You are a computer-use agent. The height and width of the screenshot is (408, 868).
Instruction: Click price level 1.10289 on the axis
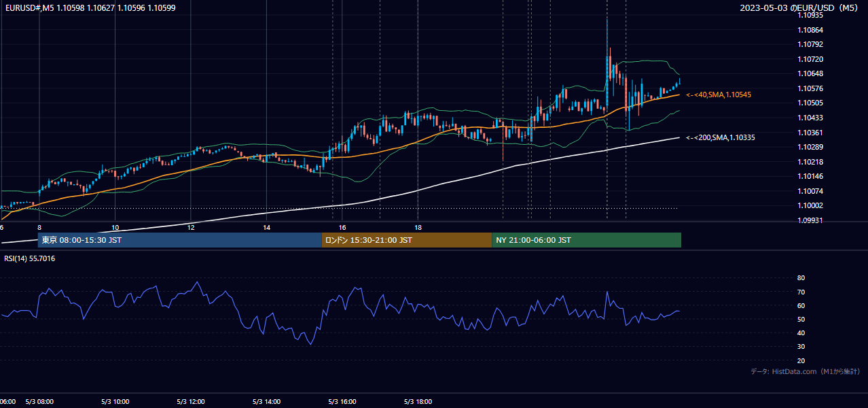point(810,147)
